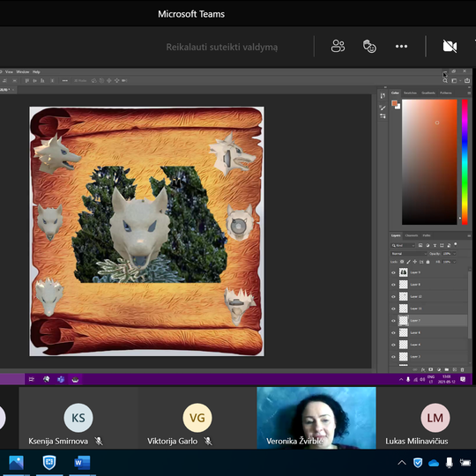Toggle pixel layer filter icon

(x=420, y=245)
